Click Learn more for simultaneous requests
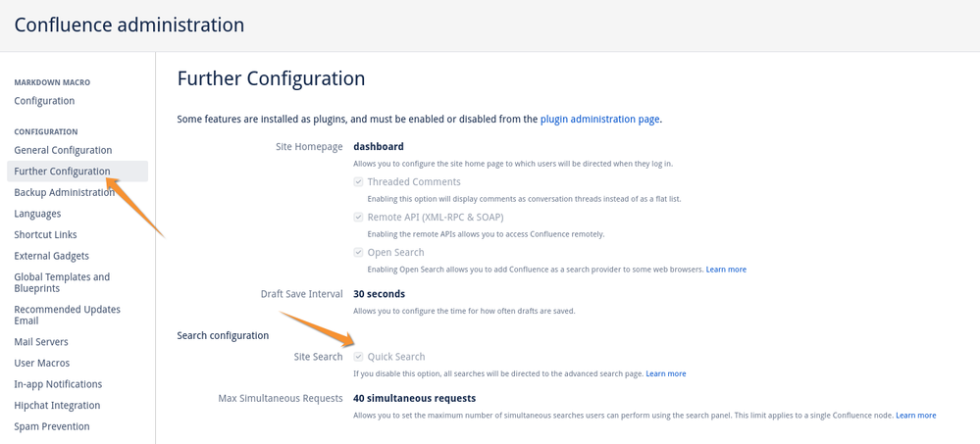The width and height of the screenshot is (980, 444). tap(915, 416)
